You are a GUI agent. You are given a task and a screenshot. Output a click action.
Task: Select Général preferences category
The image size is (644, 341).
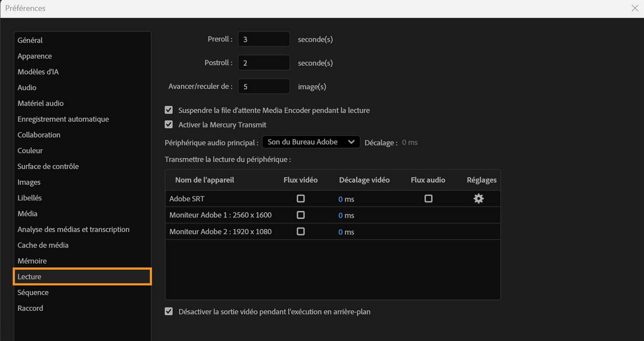click(x=30, y=40)
